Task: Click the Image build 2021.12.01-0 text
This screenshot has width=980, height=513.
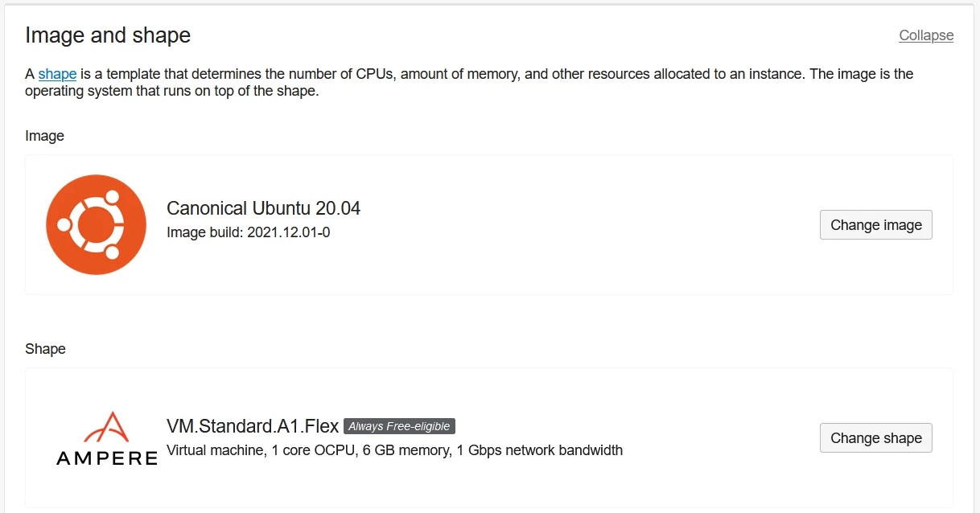Action: pos(248,232)
